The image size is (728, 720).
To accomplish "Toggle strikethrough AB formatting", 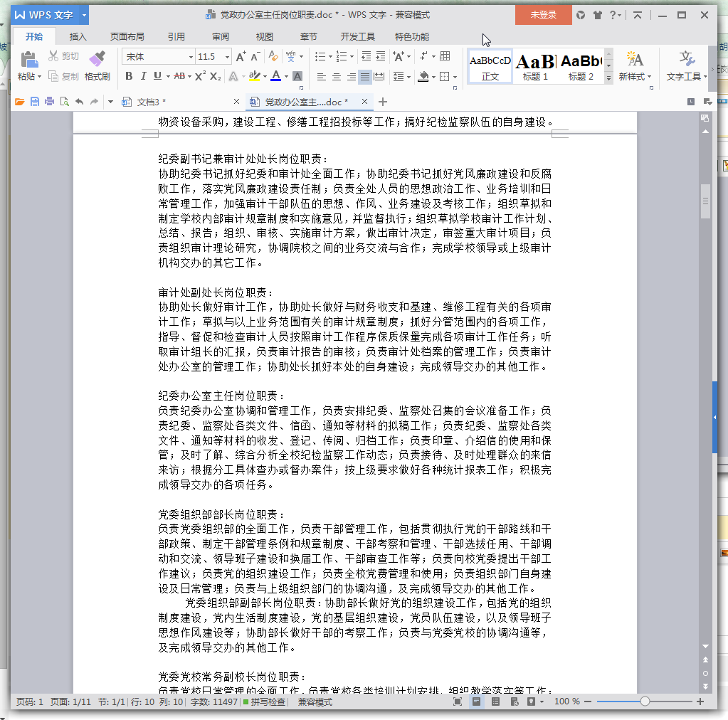I will (x=179, y=76).
